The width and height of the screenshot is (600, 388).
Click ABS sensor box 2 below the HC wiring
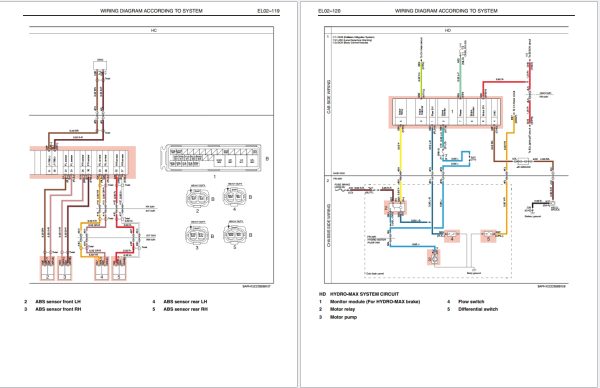[x=48, y=269]
